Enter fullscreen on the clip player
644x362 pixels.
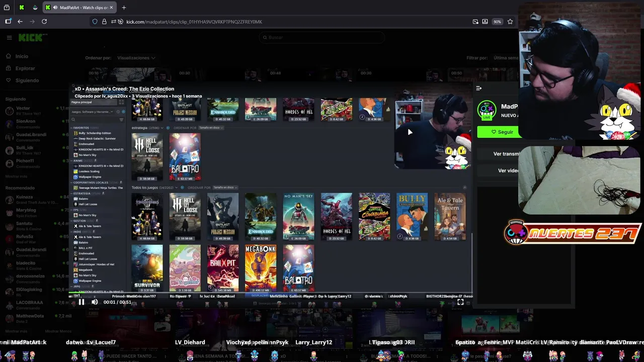(460, 302)
